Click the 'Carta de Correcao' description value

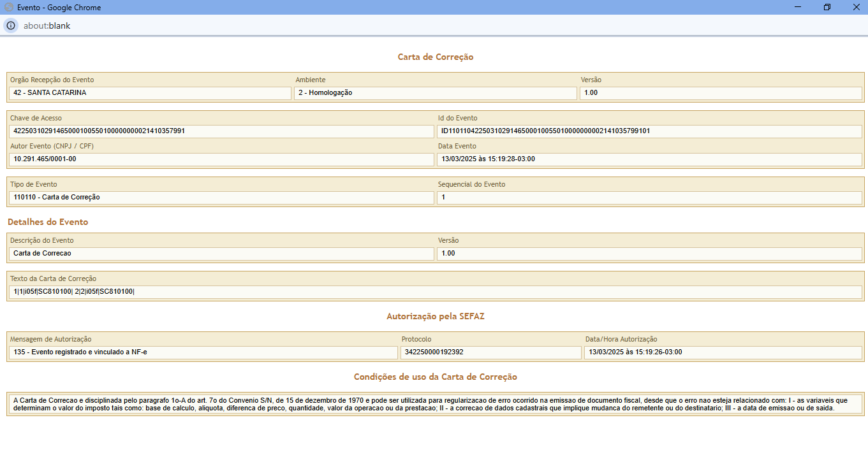pyautogui.click(x=222, y=254)
